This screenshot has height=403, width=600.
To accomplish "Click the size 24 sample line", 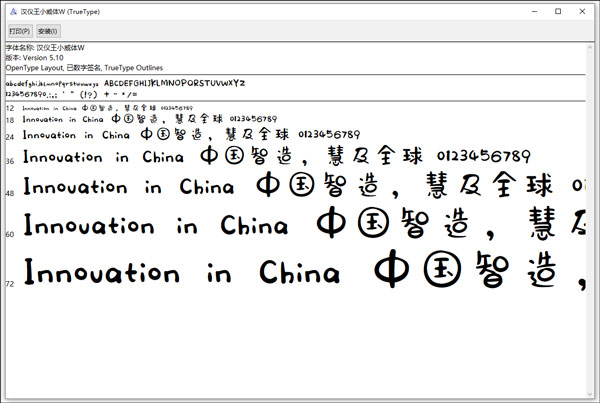I will (191, 135).
